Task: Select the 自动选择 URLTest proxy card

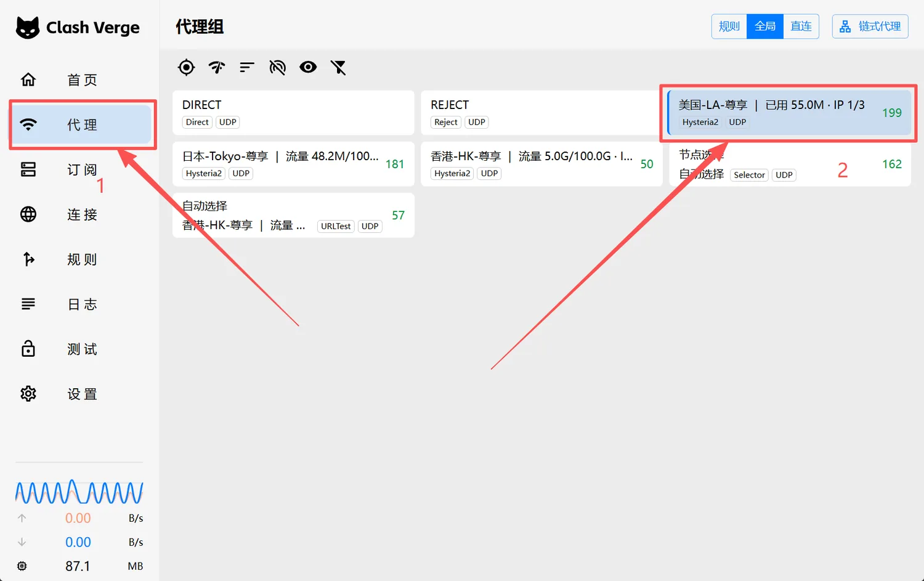Action: coord(293,215)
